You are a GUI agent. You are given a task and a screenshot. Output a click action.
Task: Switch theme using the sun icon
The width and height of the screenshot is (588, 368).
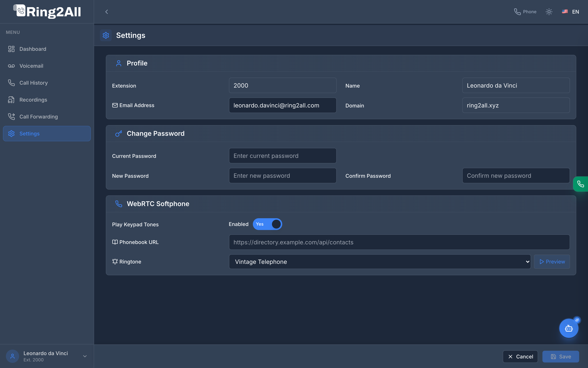pyautogui.click(x=549, y=12)
